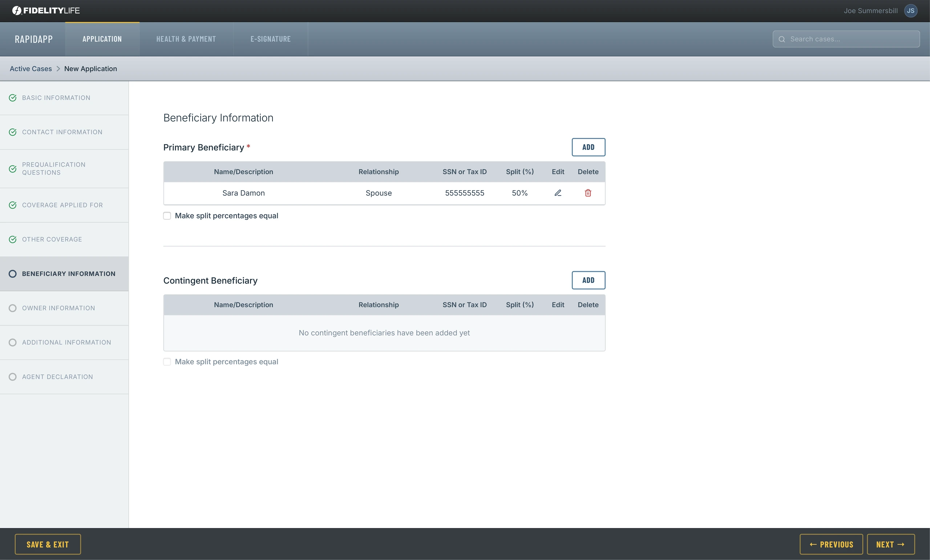930x560 pixels.
Task: Switch to Health & Payment tab
Action: coord(186,39)
